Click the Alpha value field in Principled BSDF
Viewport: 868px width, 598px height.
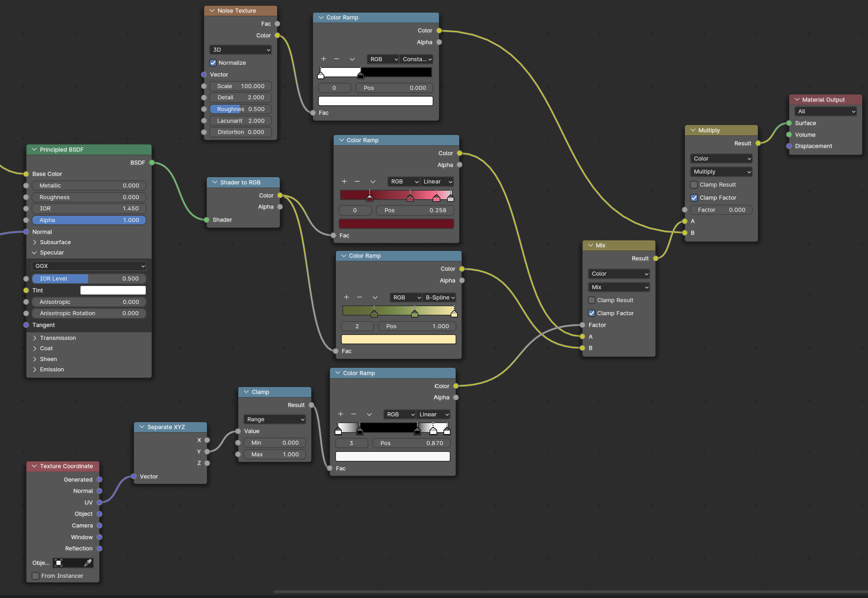[89, 220]
